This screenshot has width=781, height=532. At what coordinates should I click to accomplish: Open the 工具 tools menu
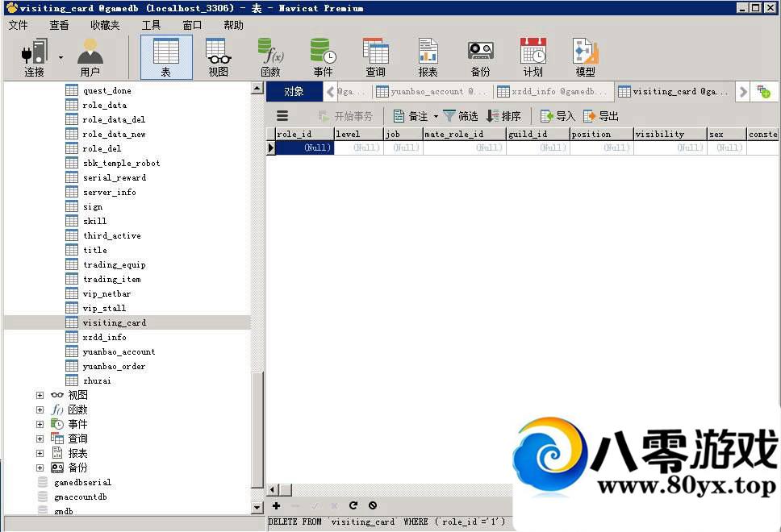point(151,25)
